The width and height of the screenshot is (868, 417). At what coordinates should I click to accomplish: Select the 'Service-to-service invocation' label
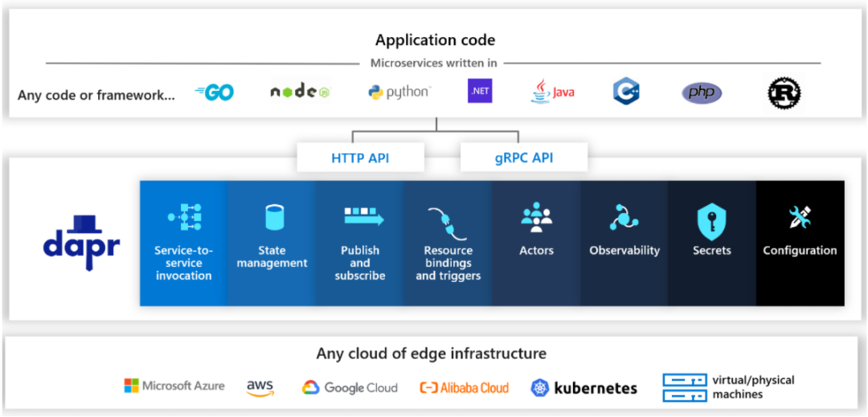pyautogui.click(x=184, y=263)
